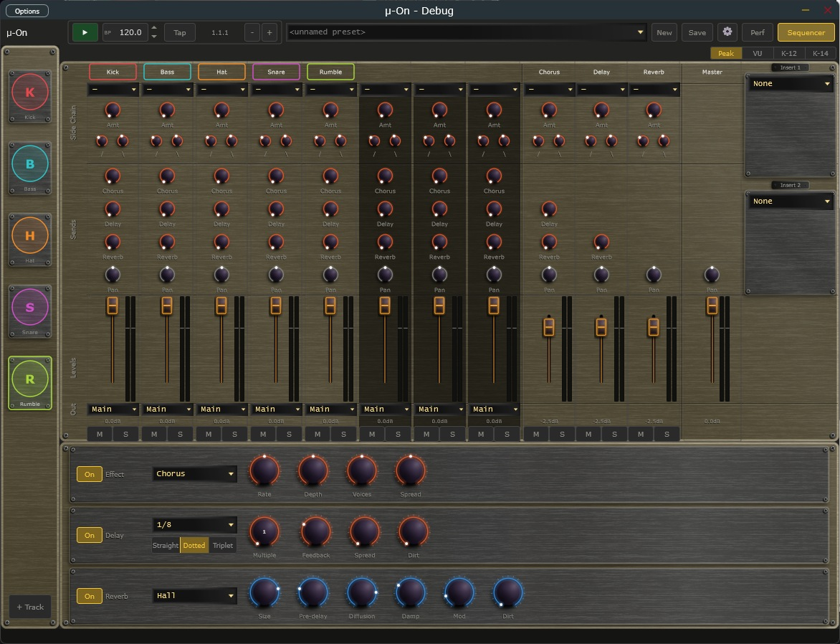Open the Rumble channel Main output dropdown
The height and width of the screenshot is (644, 840).
[330, 409]
